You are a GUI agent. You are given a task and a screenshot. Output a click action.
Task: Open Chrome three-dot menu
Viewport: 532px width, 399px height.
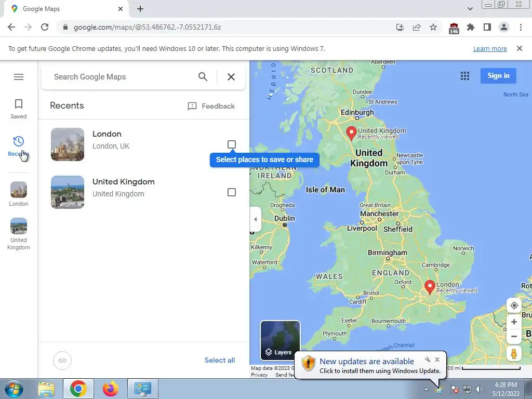tap(521, 27)
